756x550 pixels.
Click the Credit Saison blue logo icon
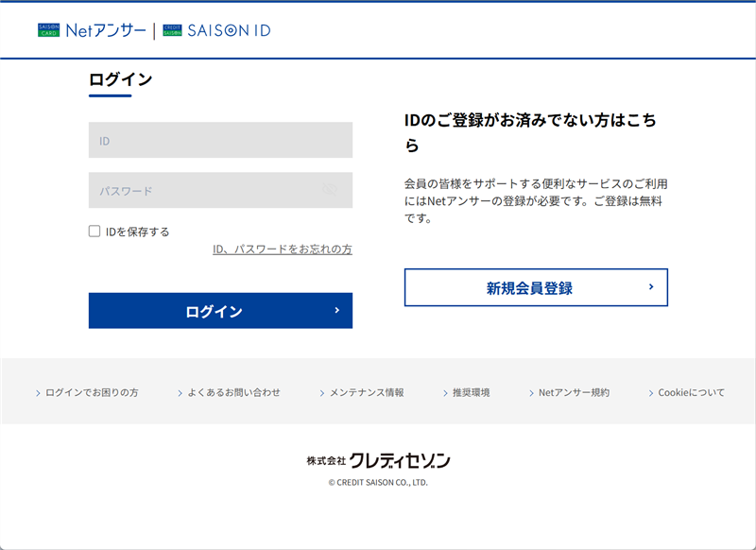pos(172,30)
